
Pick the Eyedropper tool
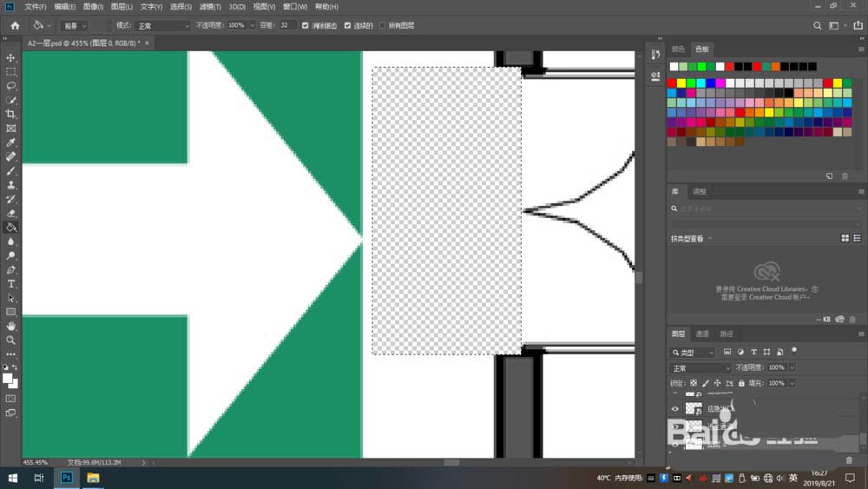[11, 142]
